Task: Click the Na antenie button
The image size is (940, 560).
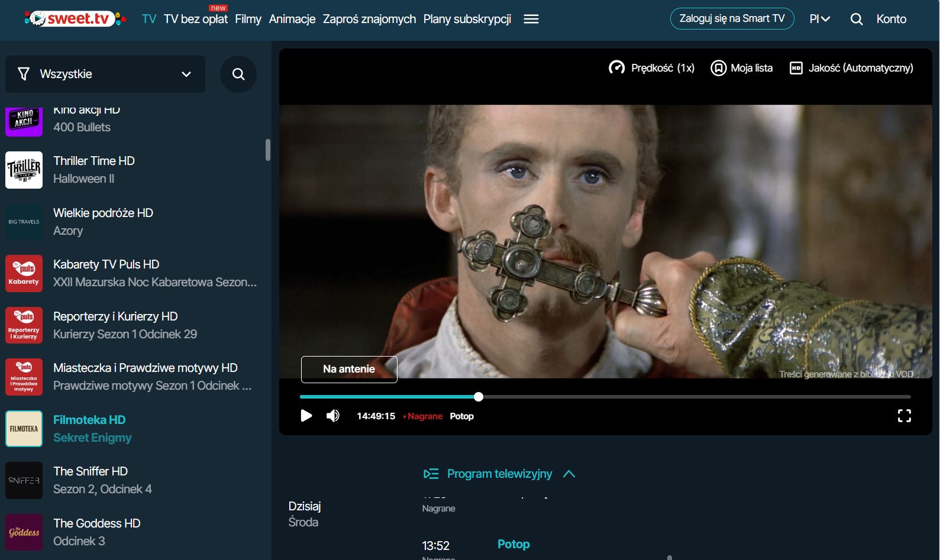Action: click(x=349, y=369)
